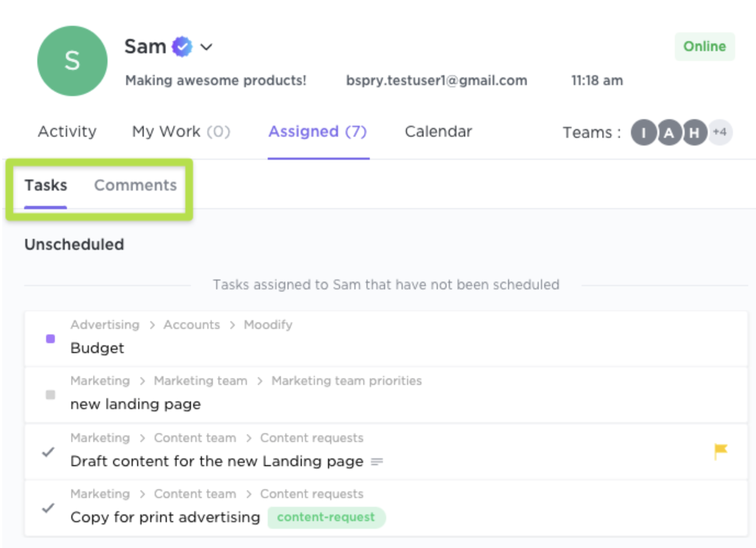Switch to the Comments subtab
The height and width of the screenshot is (548, 756).
(x=135, y=186)
